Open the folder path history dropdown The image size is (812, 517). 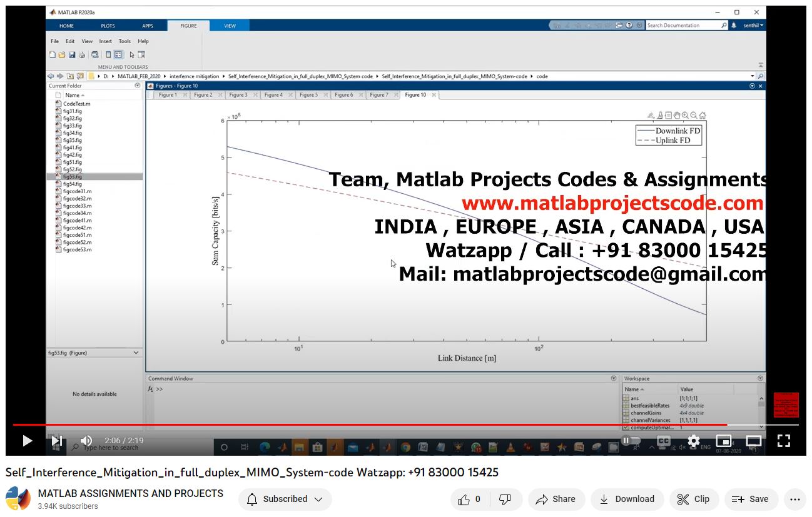tap(752, 76)
